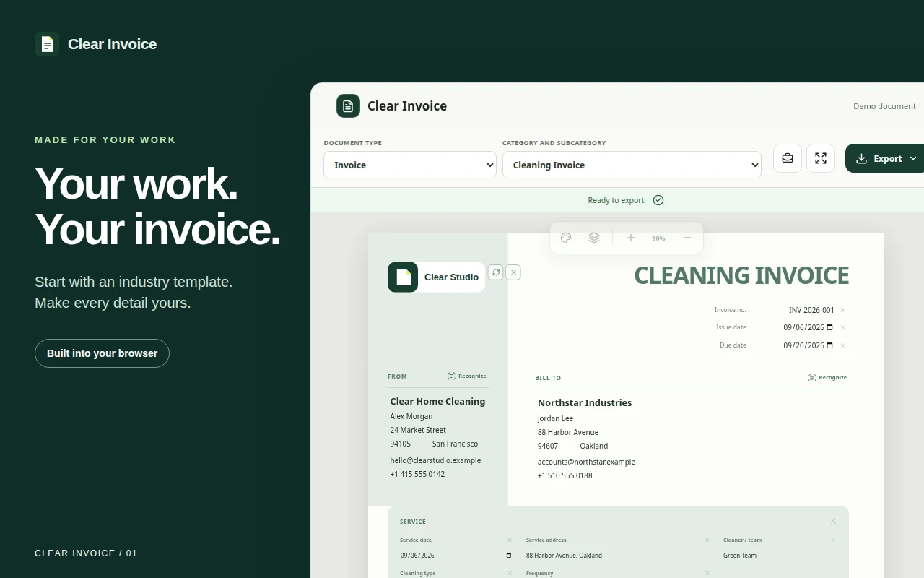
Task: Click the CLEANING INVOICE title
Action: click(741, 275)
